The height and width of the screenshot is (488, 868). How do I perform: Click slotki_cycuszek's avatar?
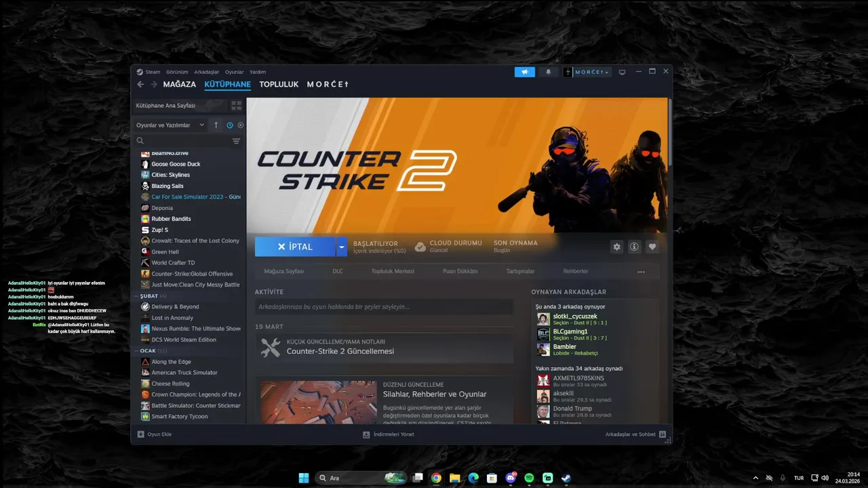pyautogui.click(x=543, y=319)
